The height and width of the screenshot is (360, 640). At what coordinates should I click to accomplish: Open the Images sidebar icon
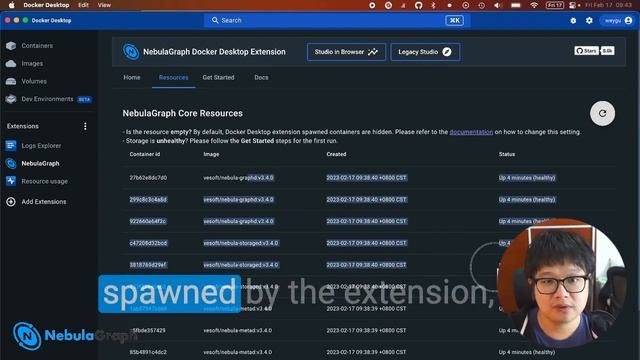(11, 64)
